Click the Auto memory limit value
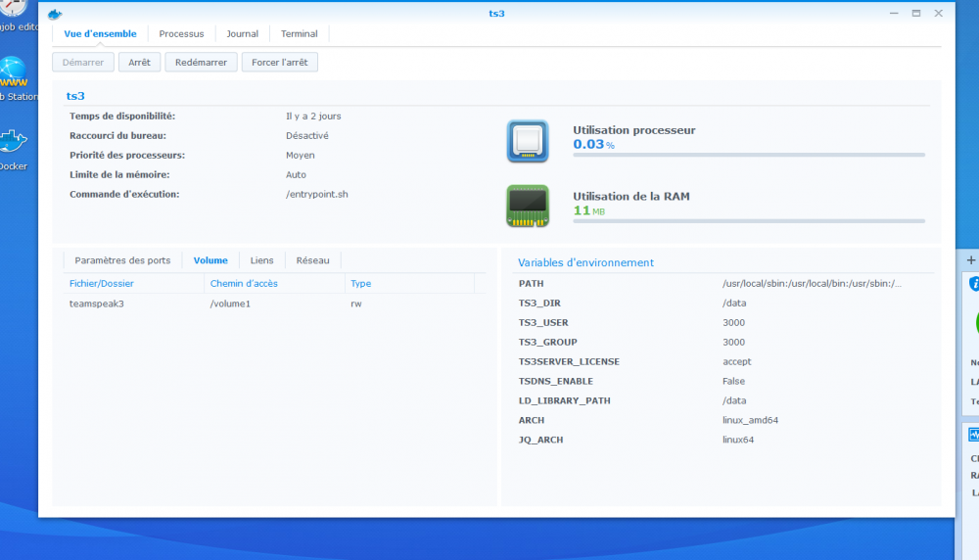The height and width of the screenshot is (560, 979). pyautogui.click(x=296, y=175)
